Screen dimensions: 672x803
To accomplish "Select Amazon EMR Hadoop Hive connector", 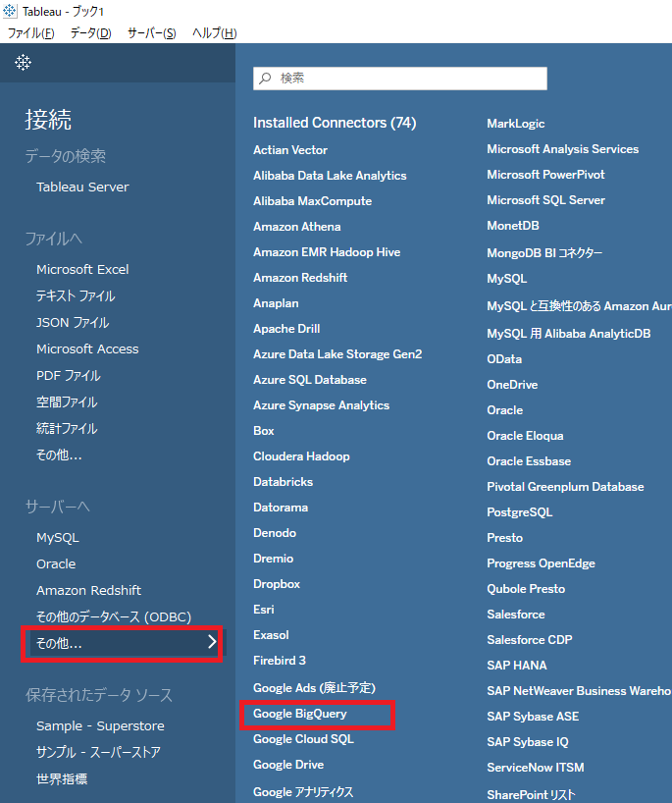I will click(x=327, y=252).
